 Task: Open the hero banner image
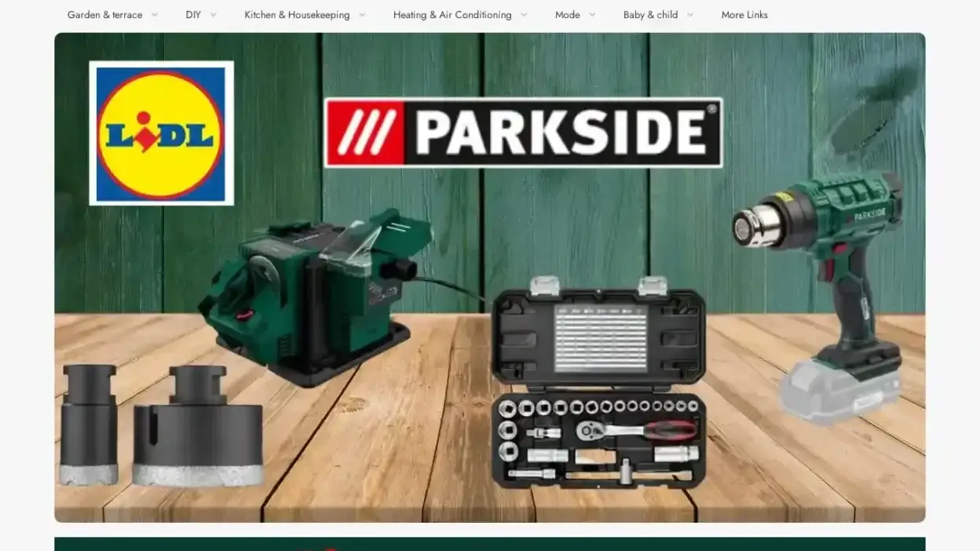(x=490, y=276)
